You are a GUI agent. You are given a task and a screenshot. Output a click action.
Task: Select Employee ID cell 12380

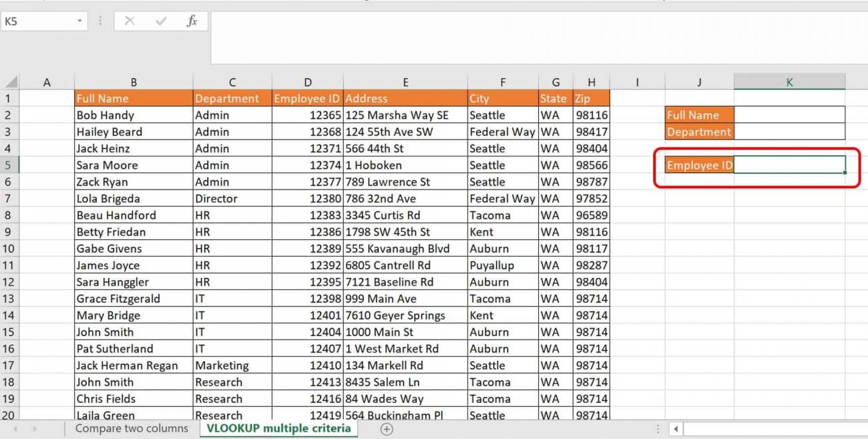tap(308, 198)
